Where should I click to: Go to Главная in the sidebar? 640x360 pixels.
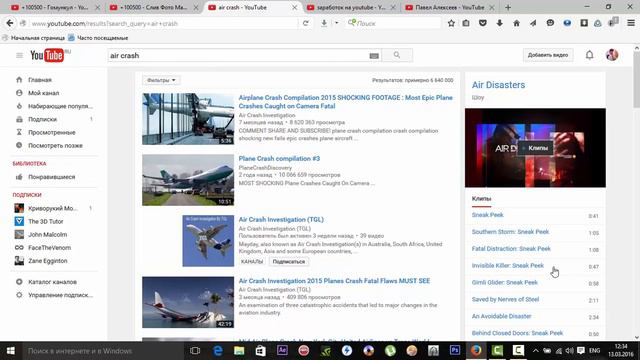tap(40, 80)
